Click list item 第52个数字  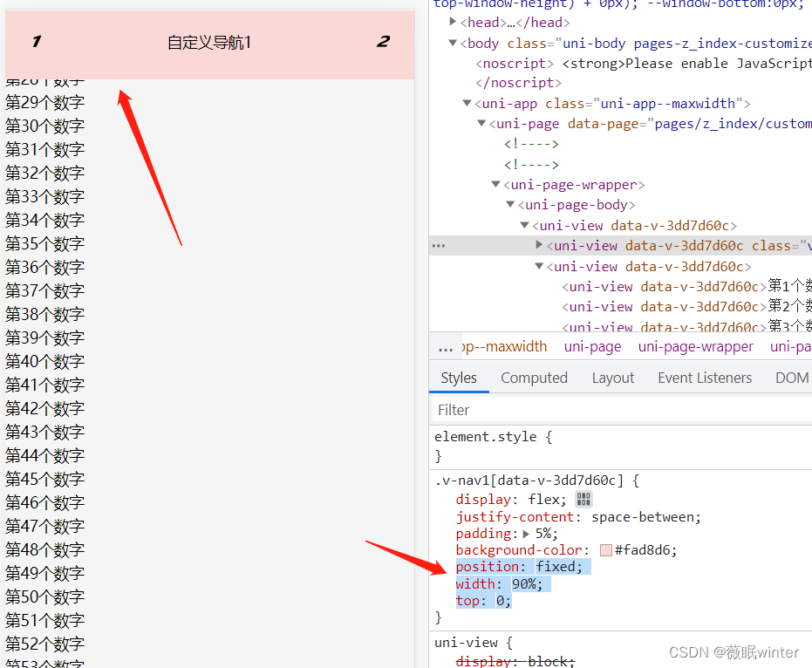(x=44, y=644)
